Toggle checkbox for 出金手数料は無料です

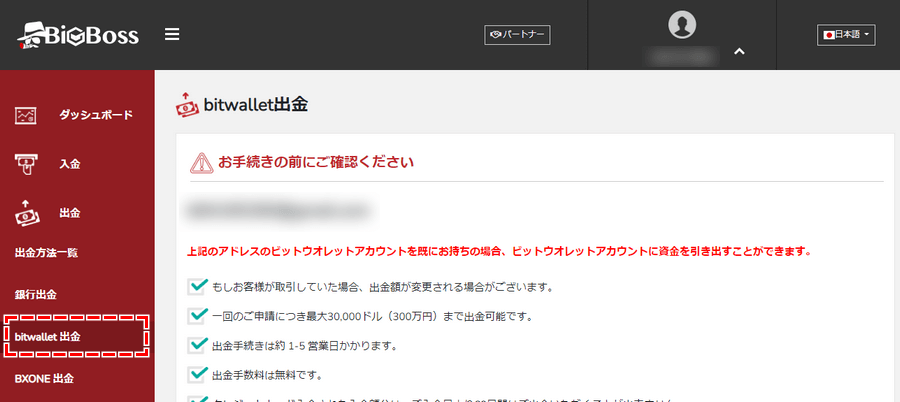pyautogui.click(x=197, y=374)
